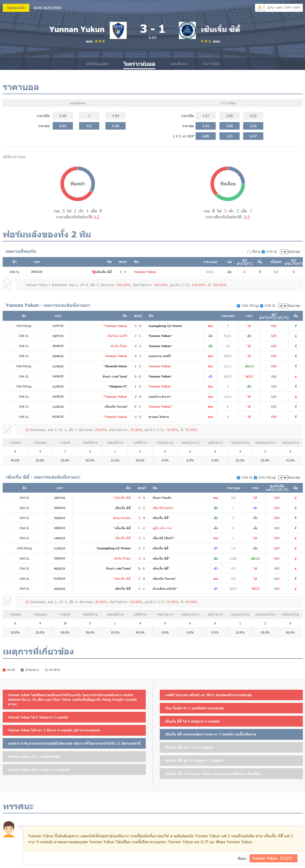Click the news item about เจียง จื่อเล่ย 2 assists
305x868 pixels.
click(231, 708)
